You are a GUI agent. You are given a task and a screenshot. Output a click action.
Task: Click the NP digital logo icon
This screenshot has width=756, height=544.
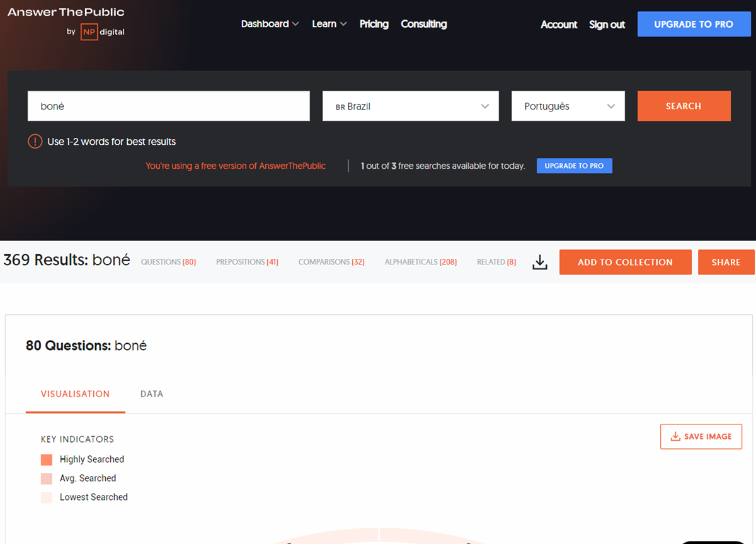[89, 32]
